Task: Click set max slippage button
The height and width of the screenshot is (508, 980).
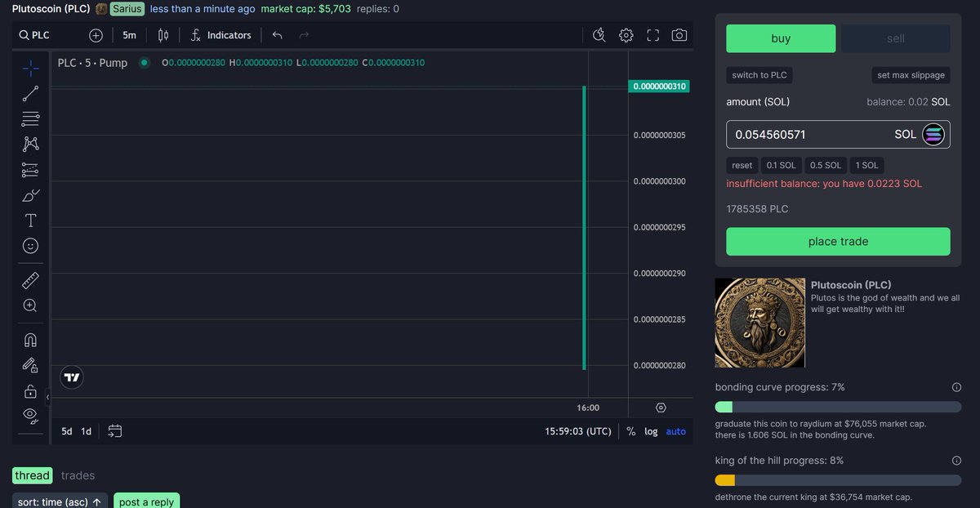Action: point(911,75)
